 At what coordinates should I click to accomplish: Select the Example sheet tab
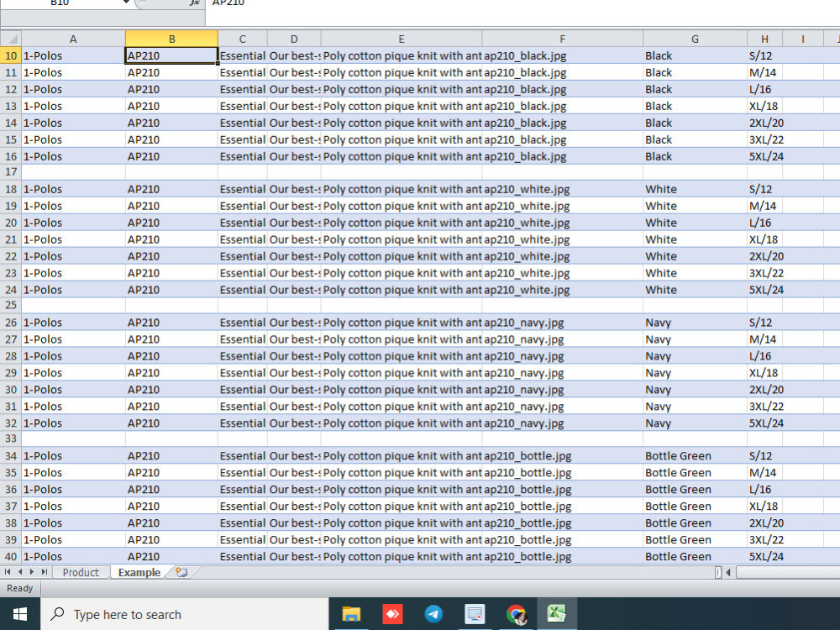[139, 572]
